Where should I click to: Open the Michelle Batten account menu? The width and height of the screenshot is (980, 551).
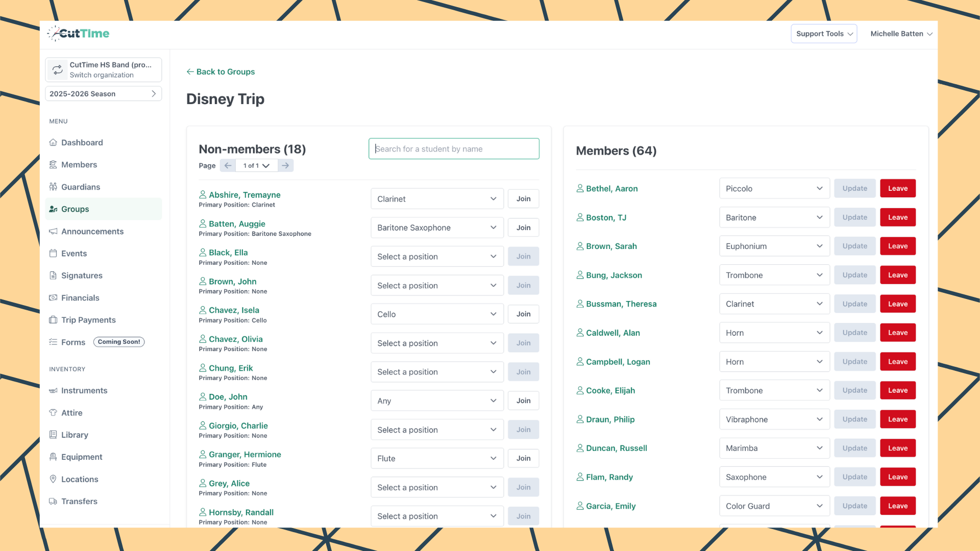point(901,34)
